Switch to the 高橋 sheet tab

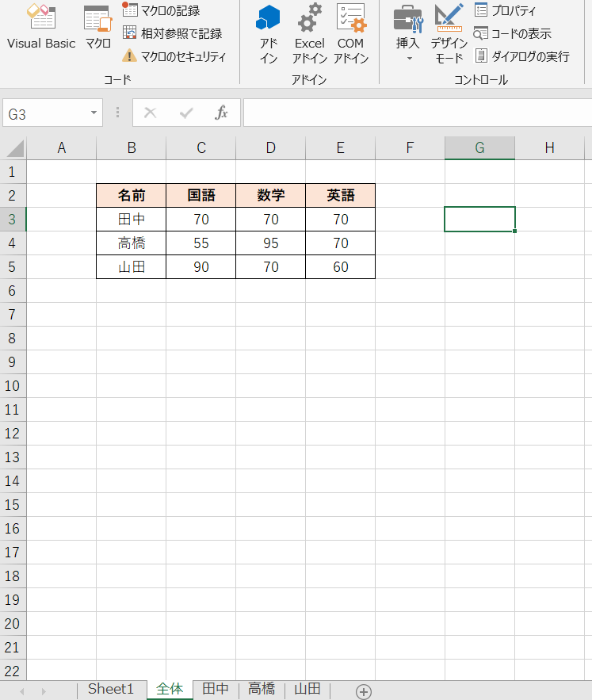pos(262,689)
